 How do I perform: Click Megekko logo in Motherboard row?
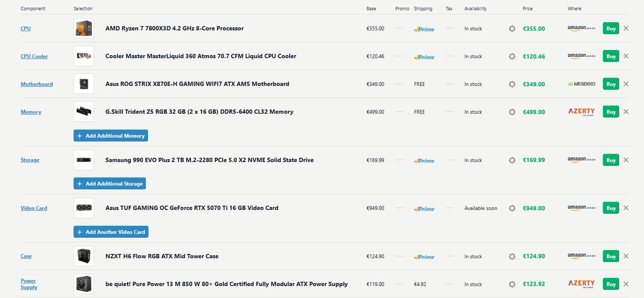coord(582,84)
